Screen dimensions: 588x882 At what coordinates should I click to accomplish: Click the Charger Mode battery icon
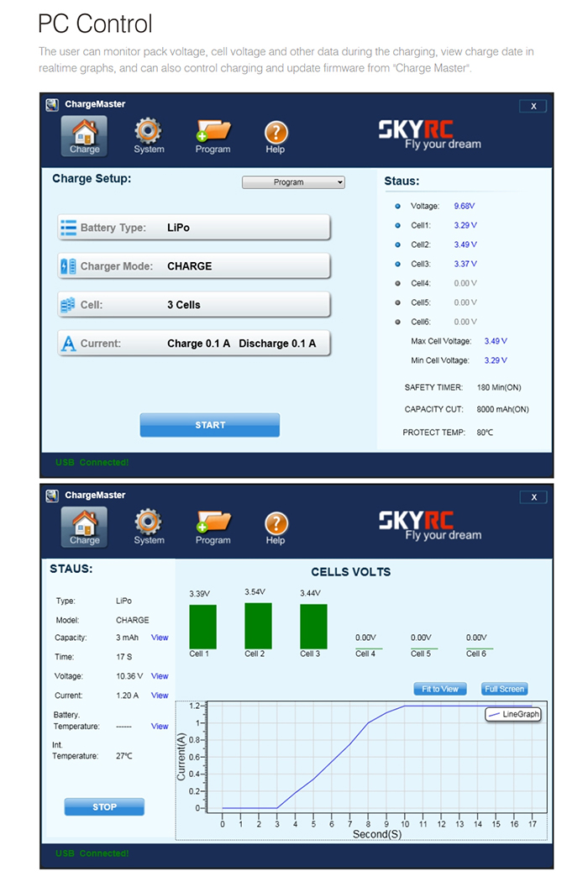point(68,266)
